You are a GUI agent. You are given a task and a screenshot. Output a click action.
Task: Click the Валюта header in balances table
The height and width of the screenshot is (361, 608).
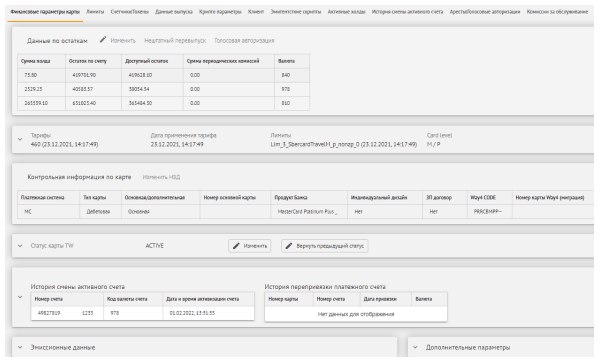coord(292,61)
